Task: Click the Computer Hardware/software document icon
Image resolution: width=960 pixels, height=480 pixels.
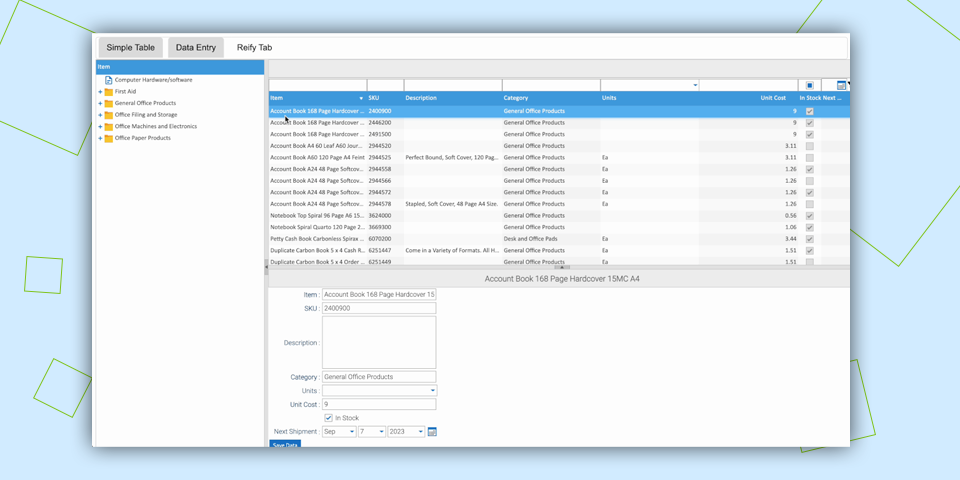Action: tap(108, 80)
